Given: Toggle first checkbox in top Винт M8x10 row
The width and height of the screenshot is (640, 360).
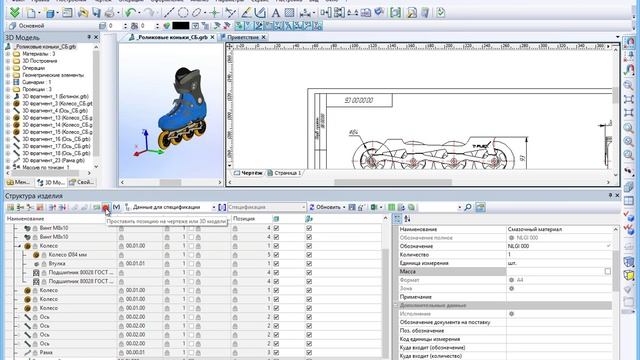Looking at the screenshot, I should coord(276,228).
